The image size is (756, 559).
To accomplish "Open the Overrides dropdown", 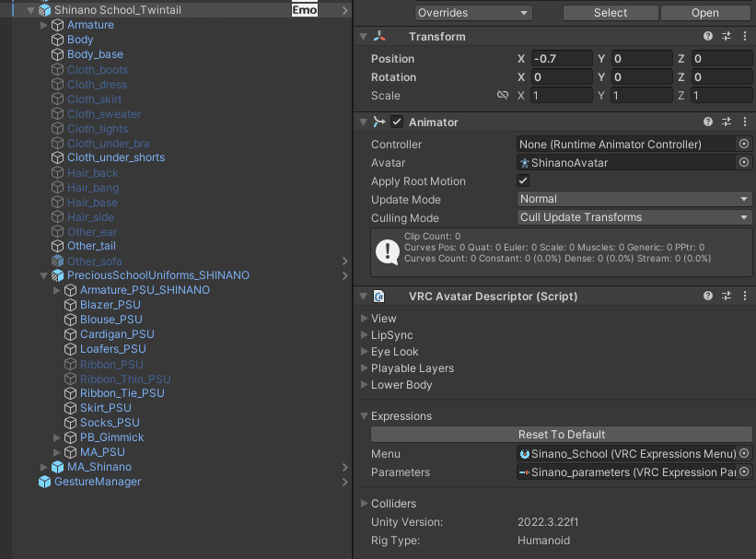I will coord(473,13).
